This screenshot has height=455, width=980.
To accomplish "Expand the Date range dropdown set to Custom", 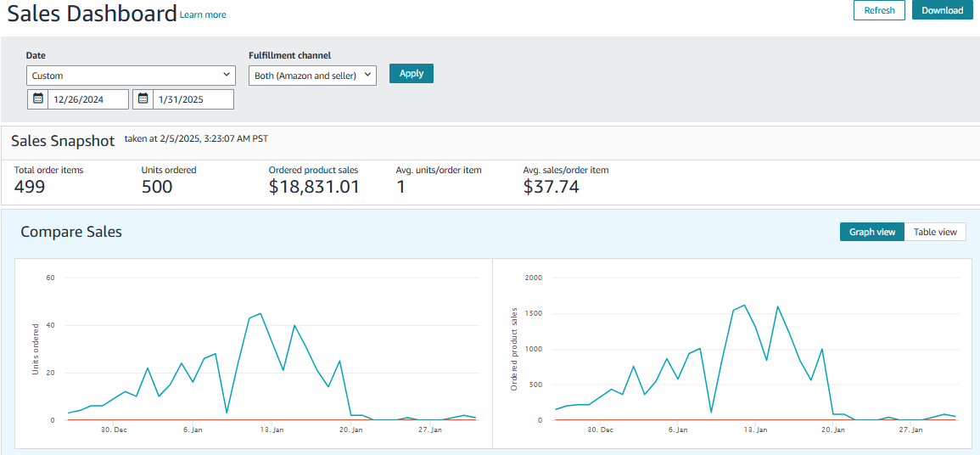I will pos(131,75).
